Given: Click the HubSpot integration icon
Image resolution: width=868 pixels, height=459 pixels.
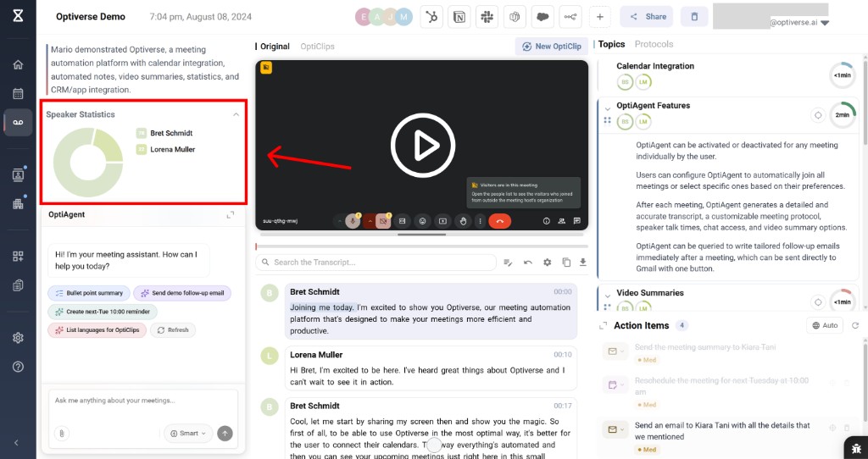Looking at the screenshot, I should 431,17.
